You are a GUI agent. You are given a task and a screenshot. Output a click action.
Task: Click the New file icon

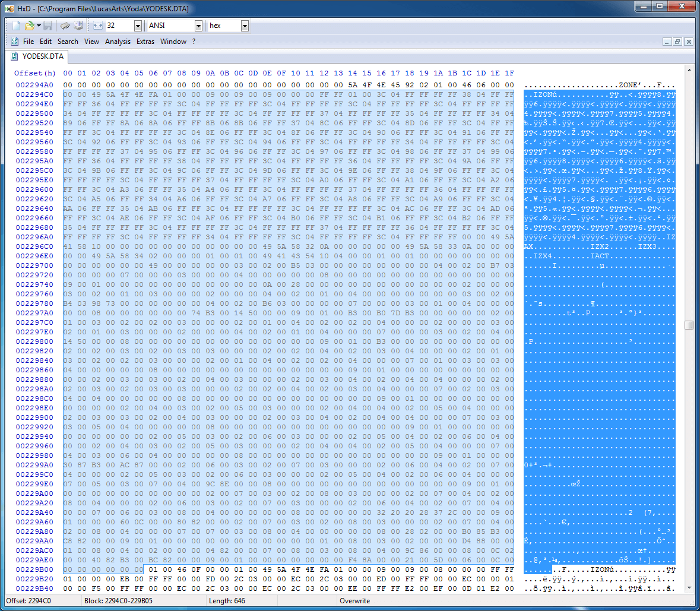pos(17,26)
